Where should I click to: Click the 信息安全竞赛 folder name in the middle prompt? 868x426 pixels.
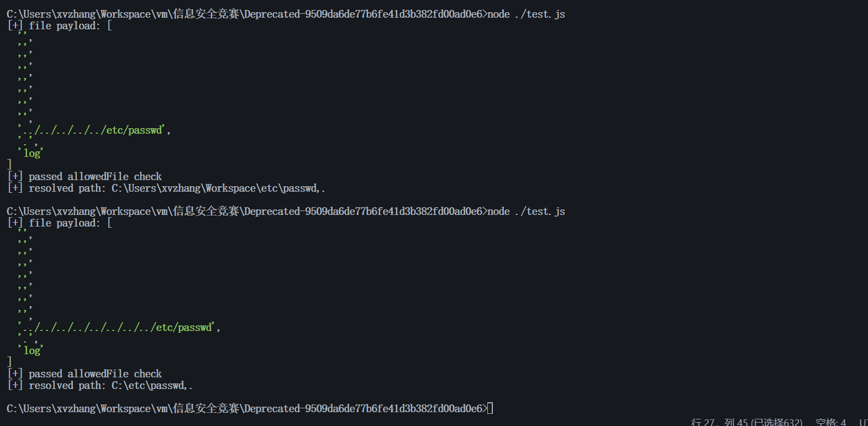click(206, 212)
